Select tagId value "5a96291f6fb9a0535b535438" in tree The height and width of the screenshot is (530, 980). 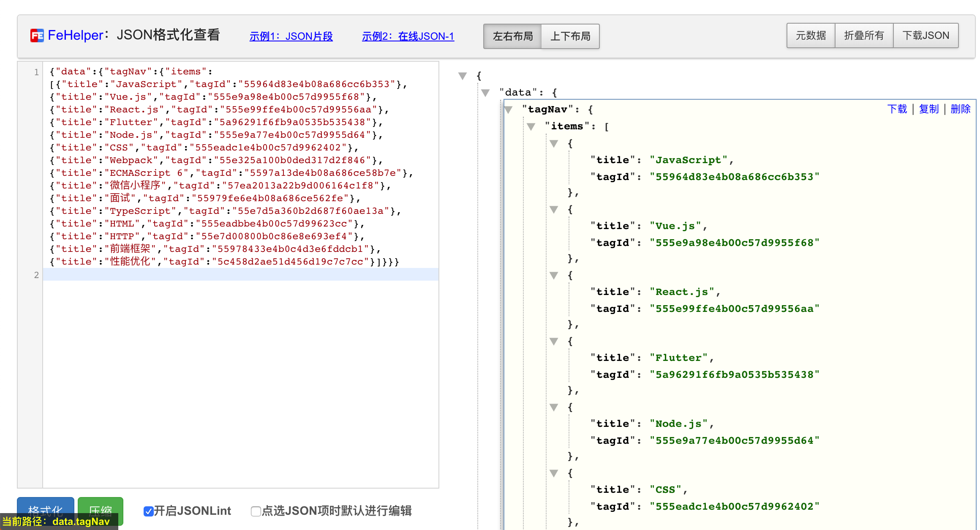point(735,375)
